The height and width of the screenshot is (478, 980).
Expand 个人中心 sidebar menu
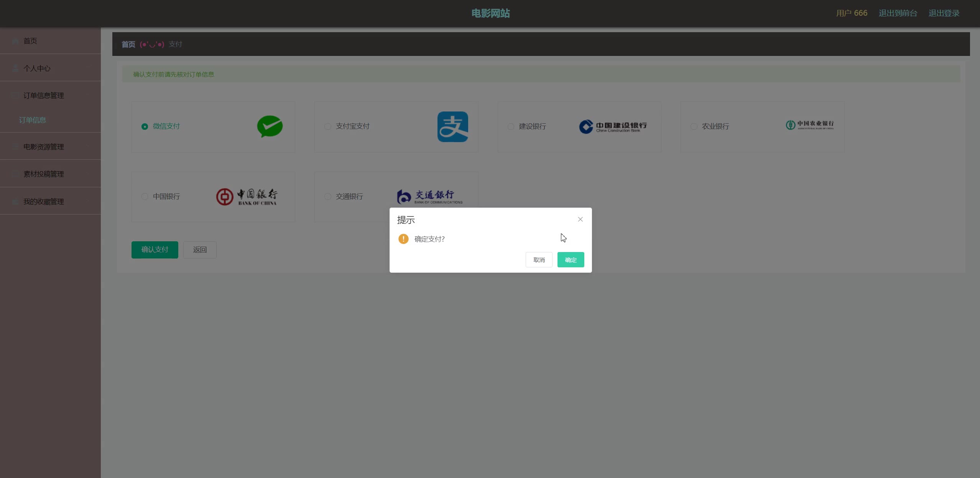point(50,68)
